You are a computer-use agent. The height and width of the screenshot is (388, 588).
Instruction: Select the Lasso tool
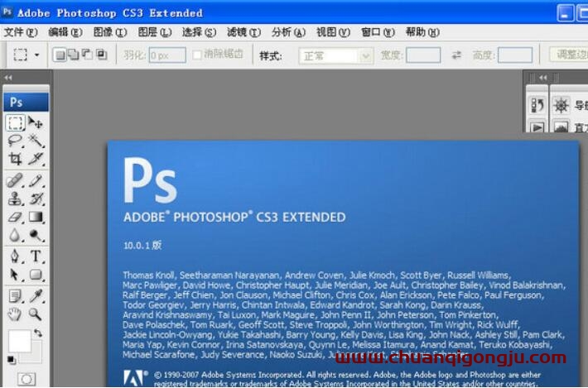pyautogui.click(x=15, y=141)
